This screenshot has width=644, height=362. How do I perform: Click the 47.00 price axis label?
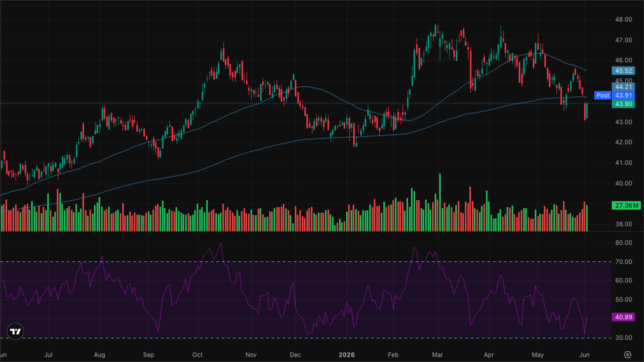[x=623, y=40]
